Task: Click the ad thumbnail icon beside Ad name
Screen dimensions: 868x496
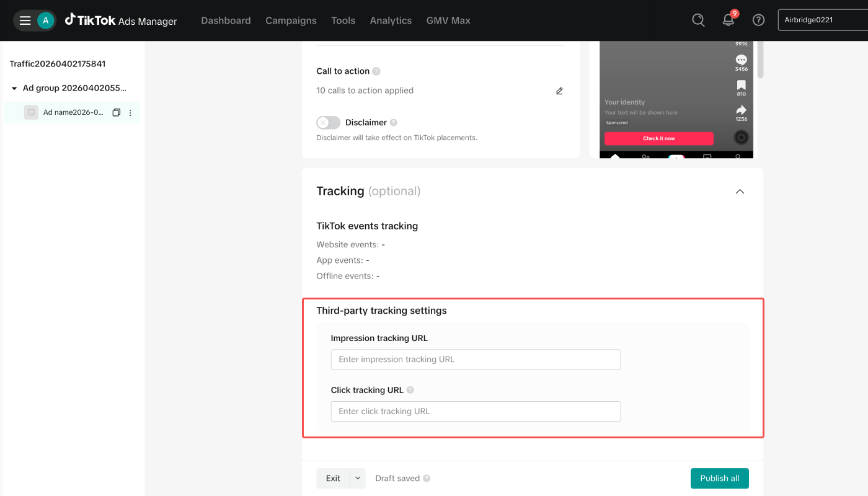Action: click(x=31, y=112)
